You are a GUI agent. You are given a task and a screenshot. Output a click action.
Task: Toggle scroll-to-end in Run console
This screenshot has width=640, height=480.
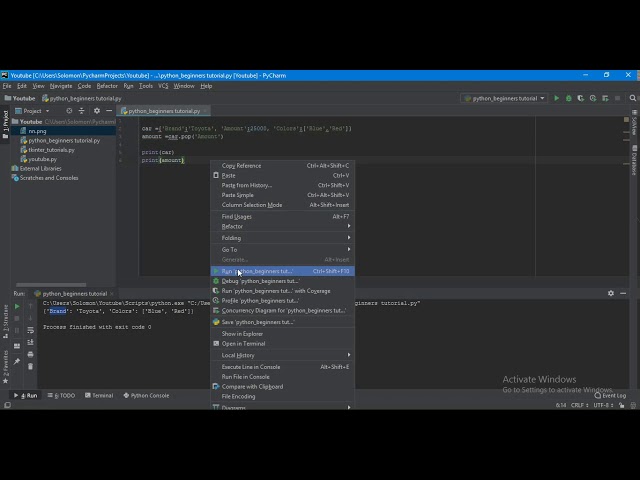31,342
